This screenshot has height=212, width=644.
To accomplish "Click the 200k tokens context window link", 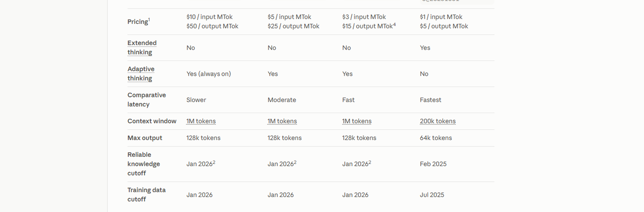I will 438,121.
